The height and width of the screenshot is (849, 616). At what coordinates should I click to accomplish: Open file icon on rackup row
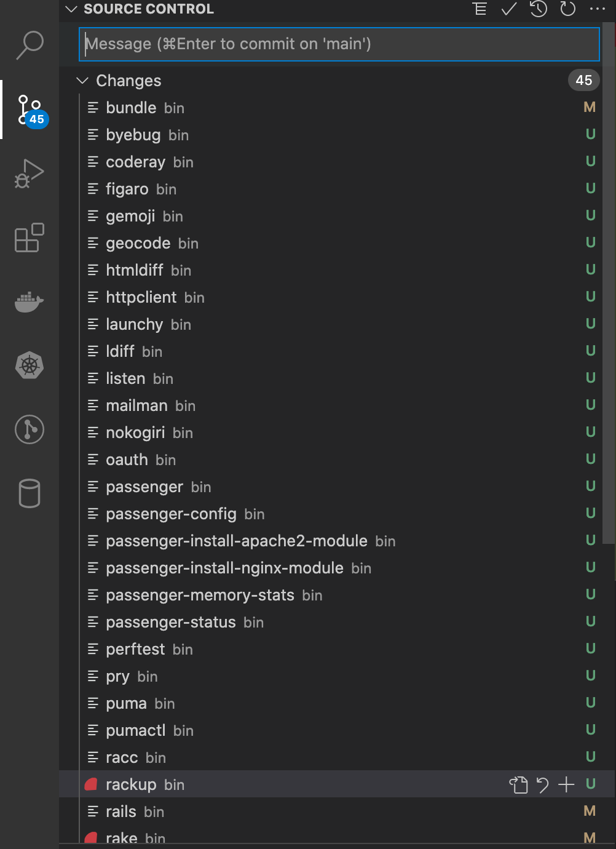pyautogui.click(x=519, y=784)
